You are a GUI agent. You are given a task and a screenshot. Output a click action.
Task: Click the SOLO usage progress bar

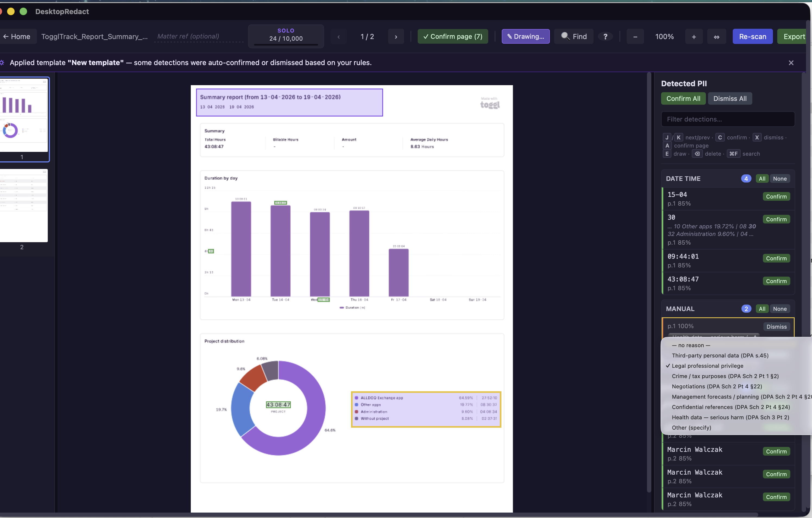click(x=286, y=44)
